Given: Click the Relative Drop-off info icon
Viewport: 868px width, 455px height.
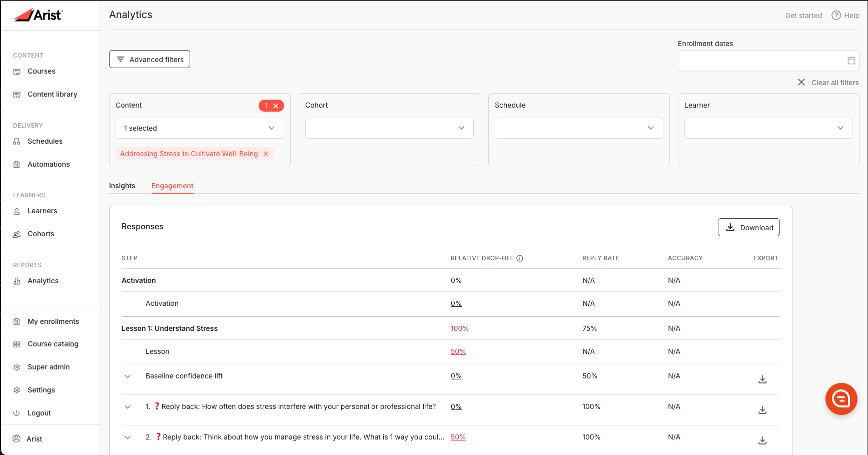Looking at the screenshot, I should (520, 258).
